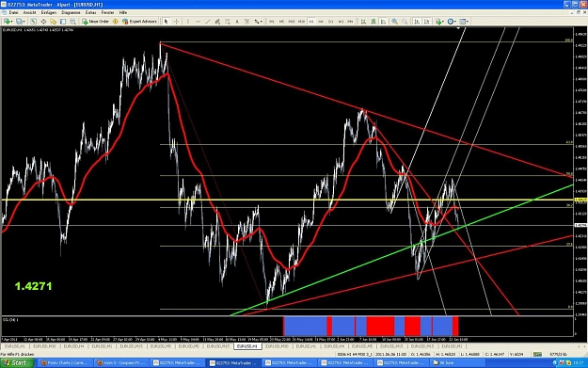
Task: Open the Hilfe menu
Action: click(x=123, y=12)
